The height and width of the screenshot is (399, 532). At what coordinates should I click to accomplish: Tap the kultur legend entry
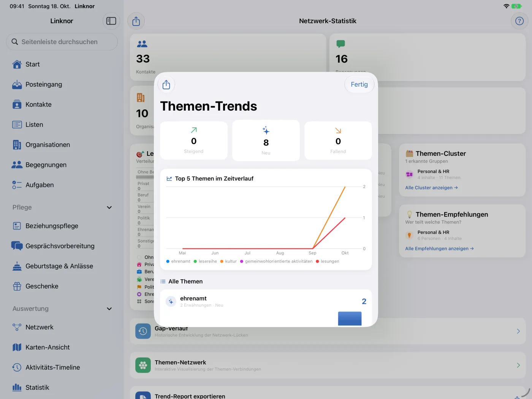click(228, 261)
